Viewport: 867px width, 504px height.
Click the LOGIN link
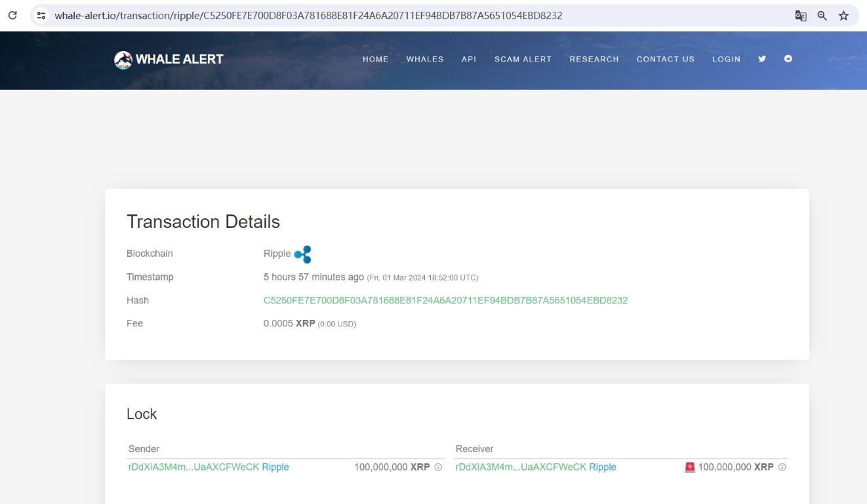[x=726, y=59]
